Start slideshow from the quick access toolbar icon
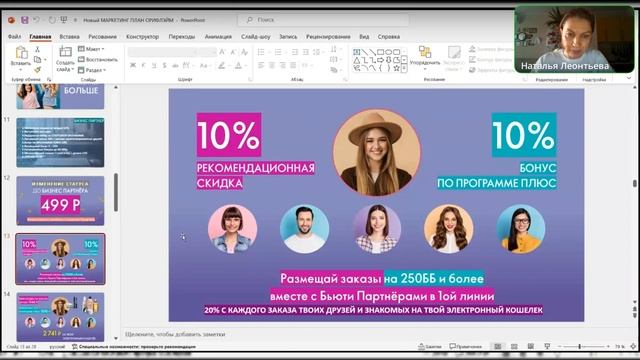640x360 pixels. [64, 20]
